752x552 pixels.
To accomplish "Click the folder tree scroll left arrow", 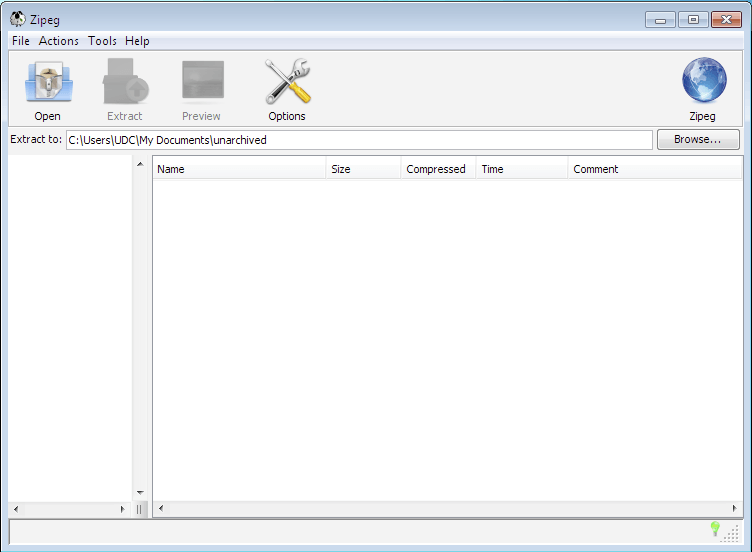I will tap(16, 509).
